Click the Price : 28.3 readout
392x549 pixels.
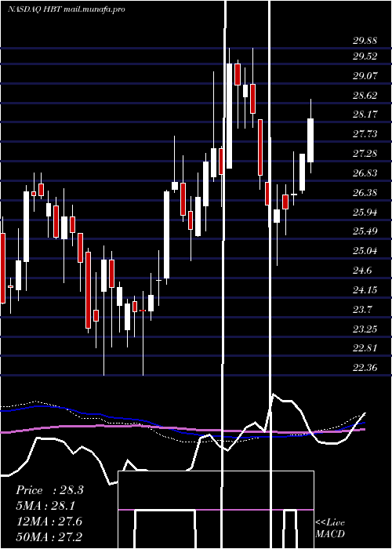[49, 490]
